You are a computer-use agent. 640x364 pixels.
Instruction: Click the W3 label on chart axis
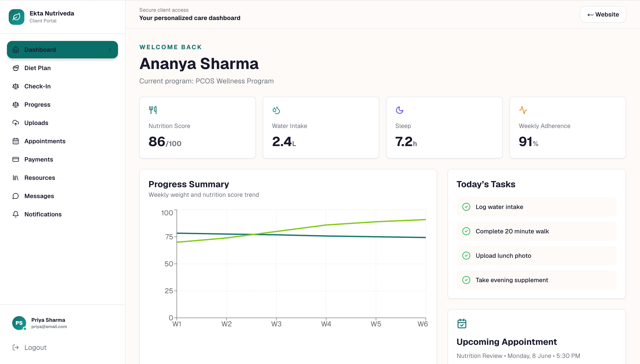pos(276,324)
